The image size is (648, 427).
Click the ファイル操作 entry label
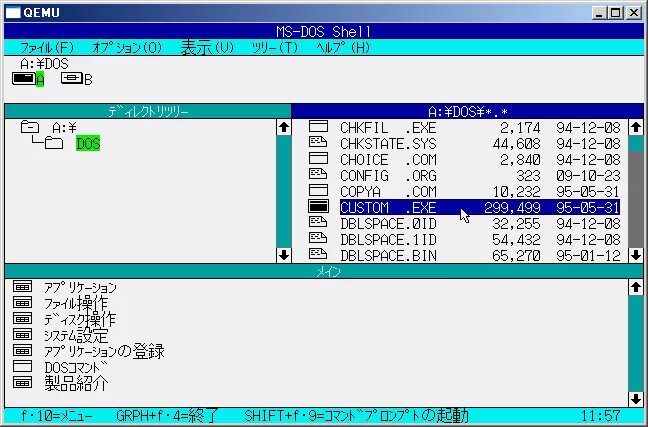[76, 303]
